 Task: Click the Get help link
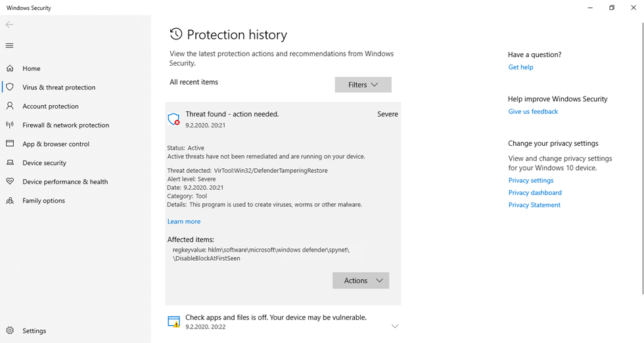tap(520, 67)
